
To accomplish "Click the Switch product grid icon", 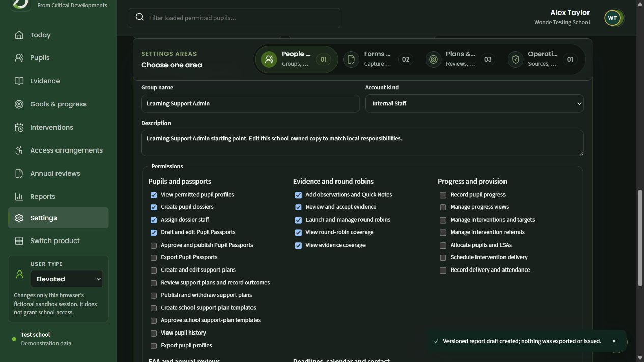I will (x=19, y=241).
